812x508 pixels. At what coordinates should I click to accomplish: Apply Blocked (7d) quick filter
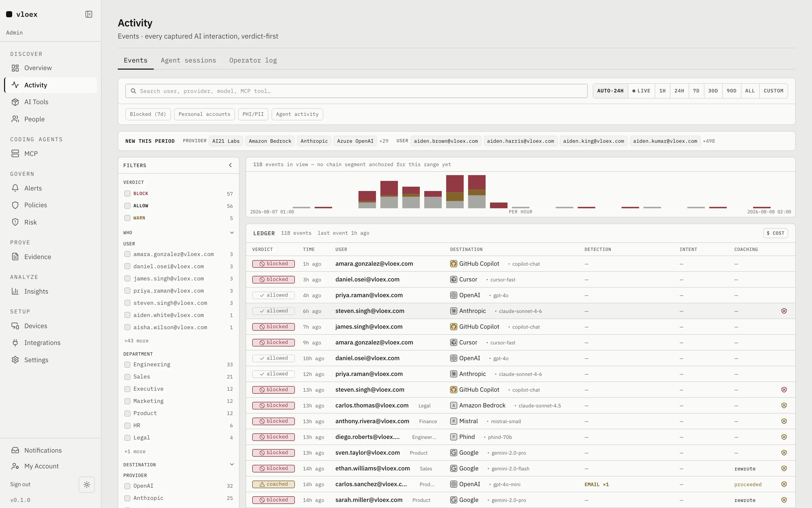[148, 114]
